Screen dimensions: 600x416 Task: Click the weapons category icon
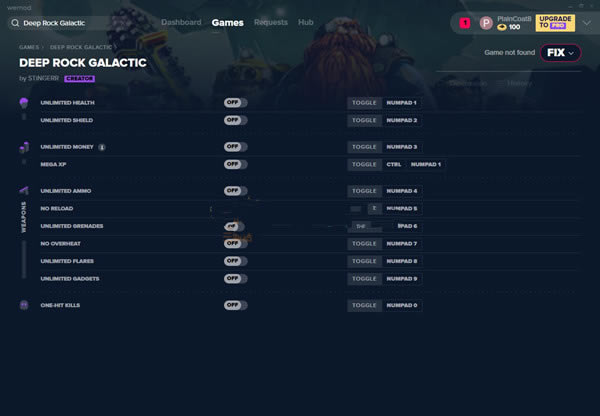(x=24, y=191)
